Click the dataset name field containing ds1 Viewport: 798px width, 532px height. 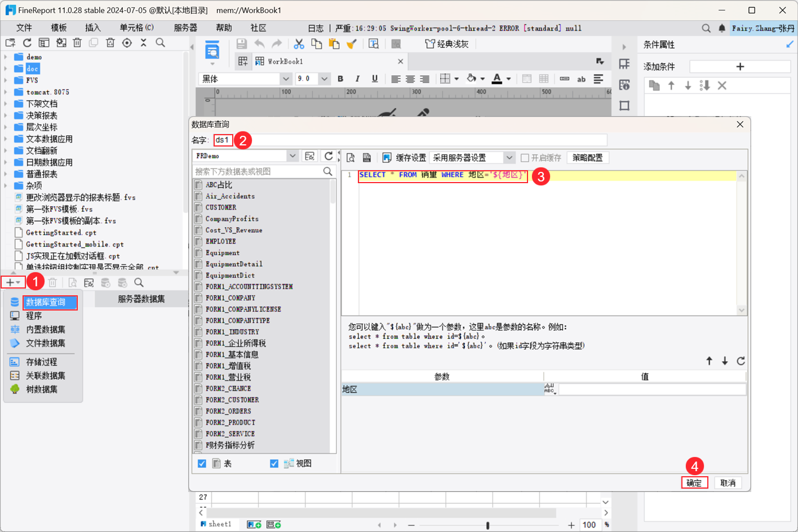[223, 140]
